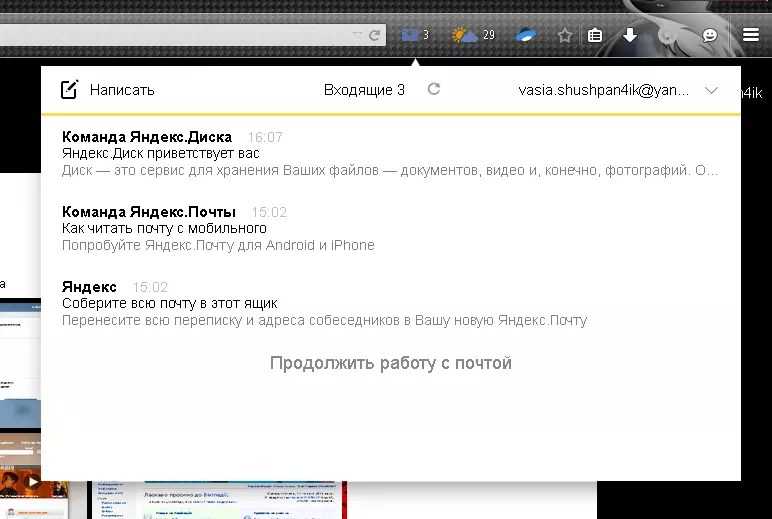Click preview Попробуйте Яндекс.Почту для Android

coord(218,245)
